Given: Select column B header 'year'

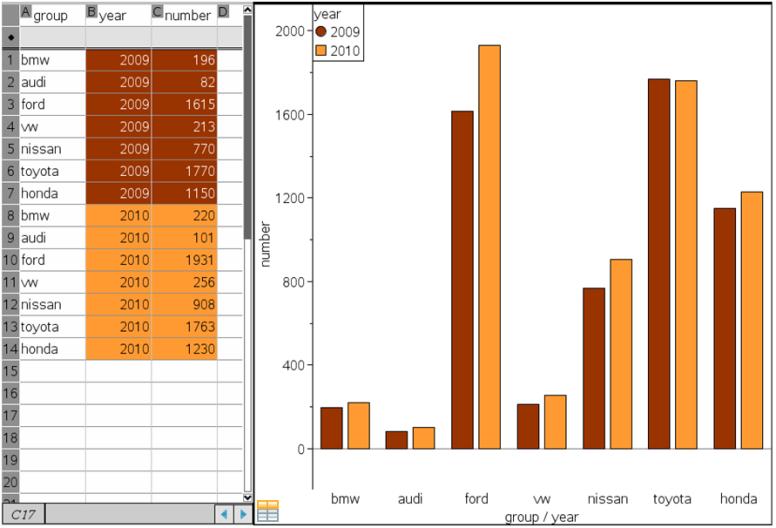Looking at the screenshot, I should pos(118,15).
